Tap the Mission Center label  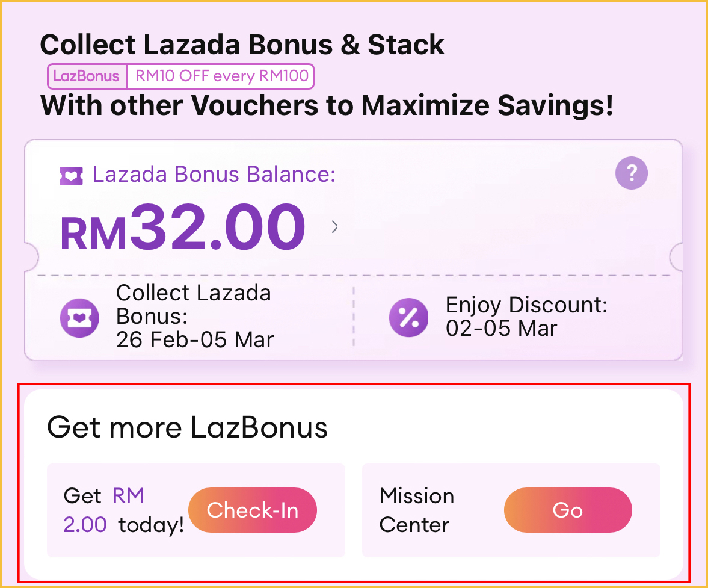[416, 510]
